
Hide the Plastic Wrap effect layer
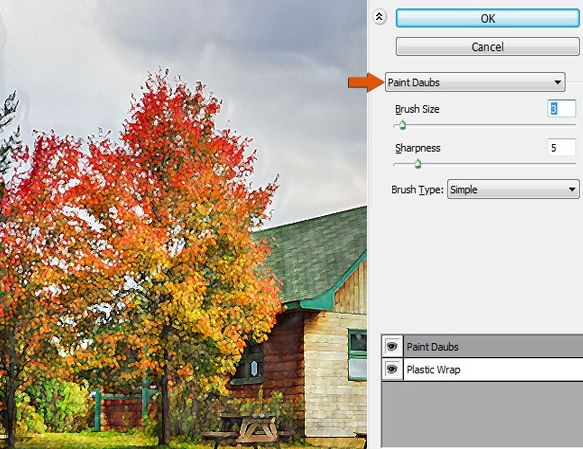[x=392, y=369]
